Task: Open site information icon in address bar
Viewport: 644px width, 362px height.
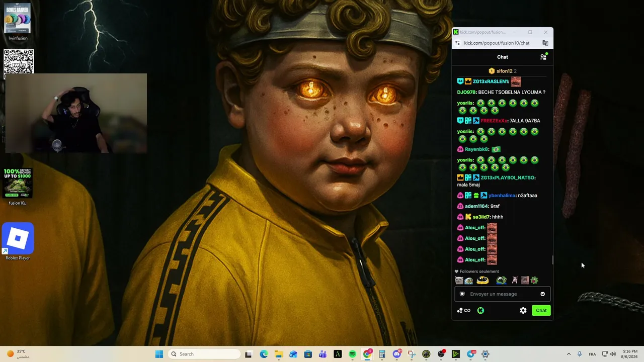Action: 457,43
